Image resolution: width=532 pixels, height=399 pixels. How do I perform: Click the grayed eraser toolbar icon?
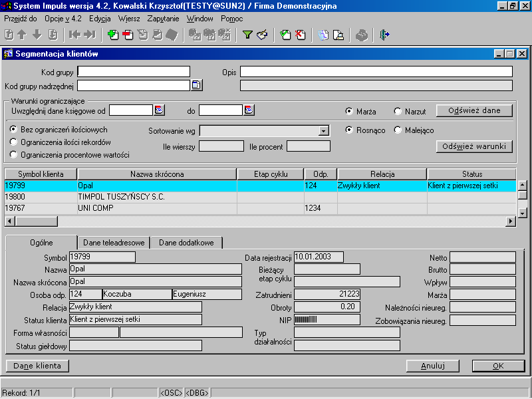[x=172, y=35]
